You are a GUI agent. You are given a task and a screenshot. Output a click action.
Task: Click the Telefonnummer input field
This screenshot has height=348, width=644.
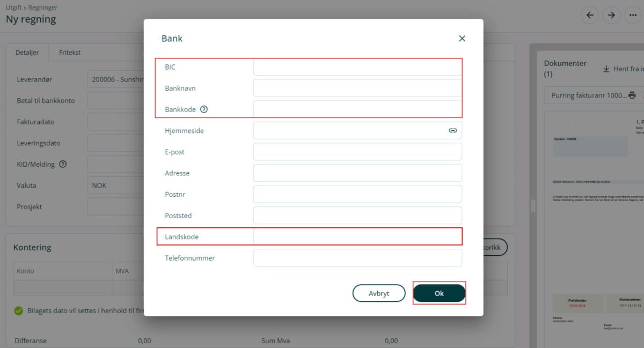[x=357, y=258]
